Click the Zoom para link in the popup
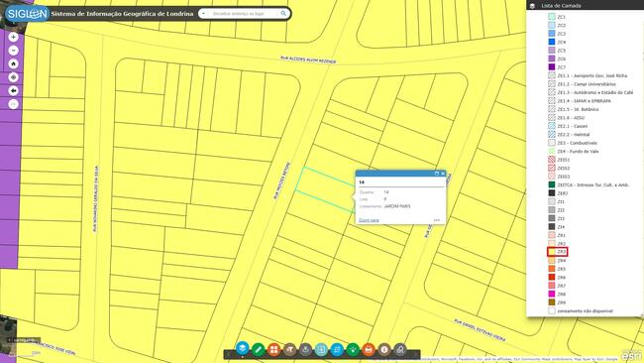This screenshot has width=644, height=363. click(x=369, y=220)
